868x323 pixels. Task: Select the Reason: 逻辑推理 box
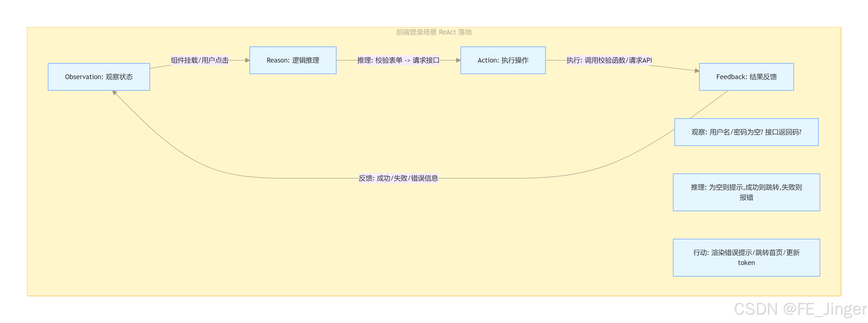pos(292,60)
